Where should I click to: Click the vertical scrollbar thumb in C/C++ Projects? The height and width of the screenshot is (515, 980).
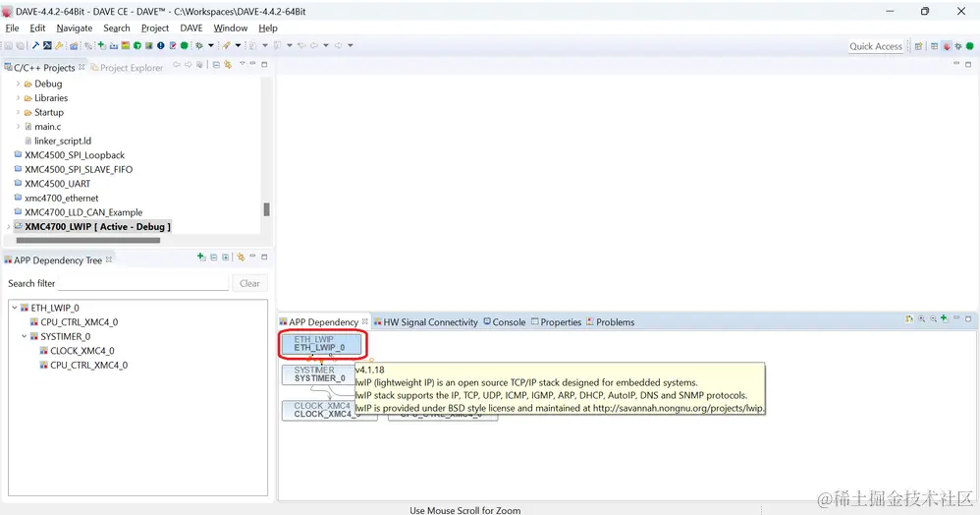pos(267,209)
